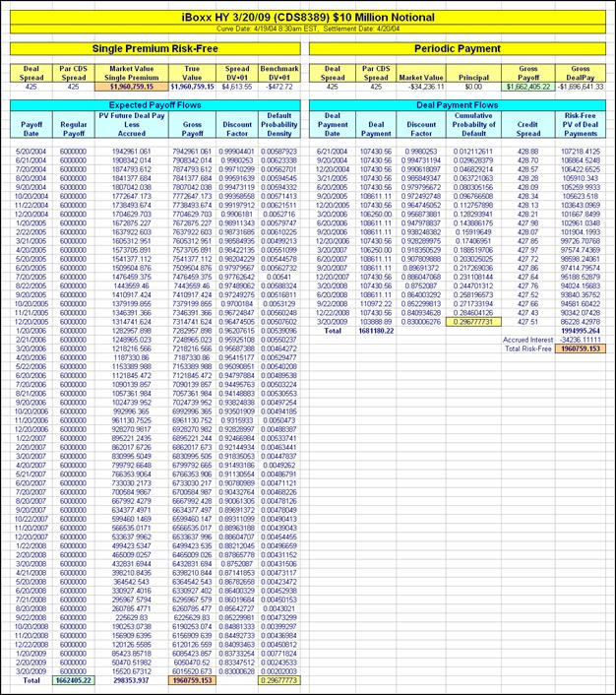Select the gross payoff value '6015520.673'
616x695 pixels.
point(192,671)
